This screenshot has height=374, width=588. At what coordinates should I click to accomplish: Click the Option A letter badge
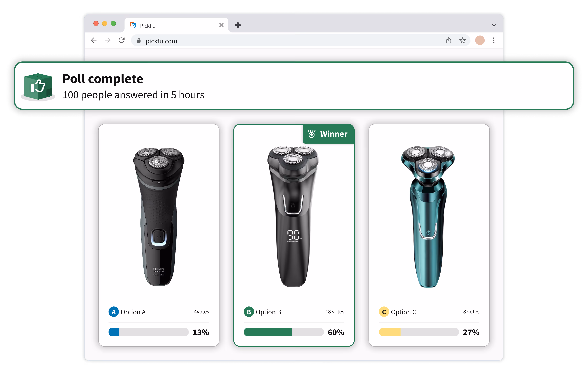pyautogui.click(x=114, y=312)
